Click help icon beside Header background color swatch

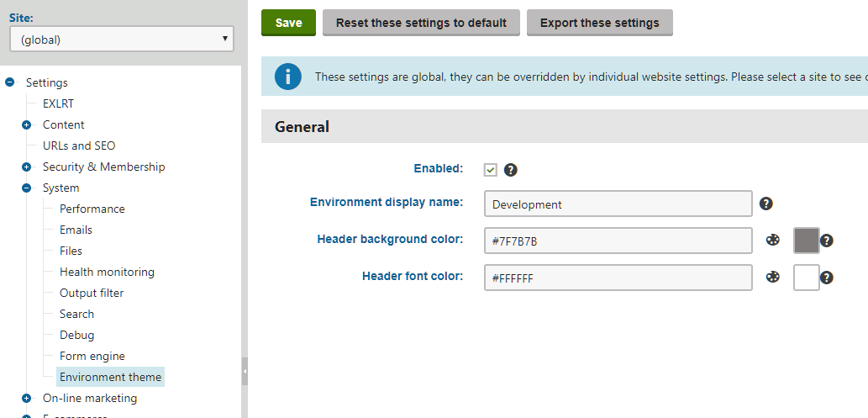tap(826, 241)
